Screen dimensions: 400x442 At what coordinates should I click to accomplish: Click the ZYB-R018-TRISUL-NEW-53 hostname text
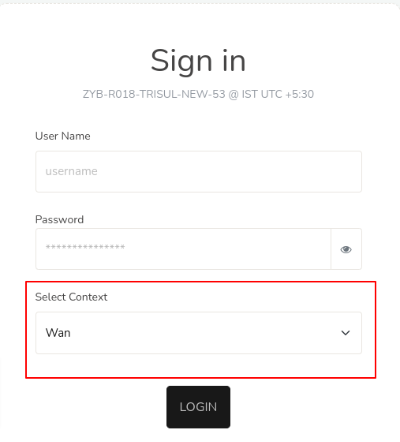click(x=154, y=94)
